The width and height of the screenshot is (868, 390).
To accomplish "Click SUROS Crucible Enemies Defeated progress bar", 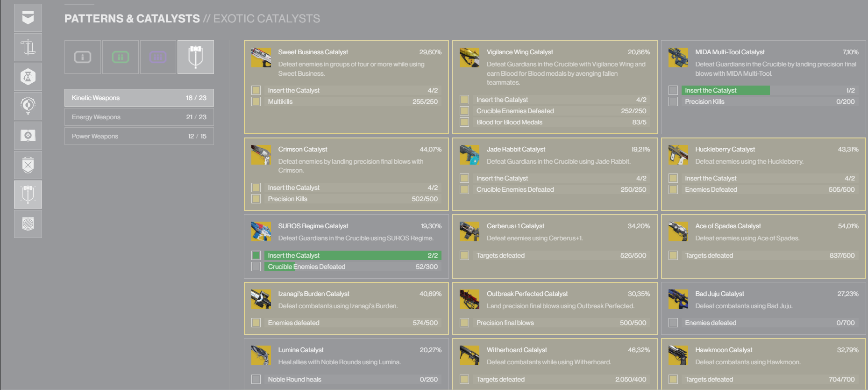I will [353, 267].
